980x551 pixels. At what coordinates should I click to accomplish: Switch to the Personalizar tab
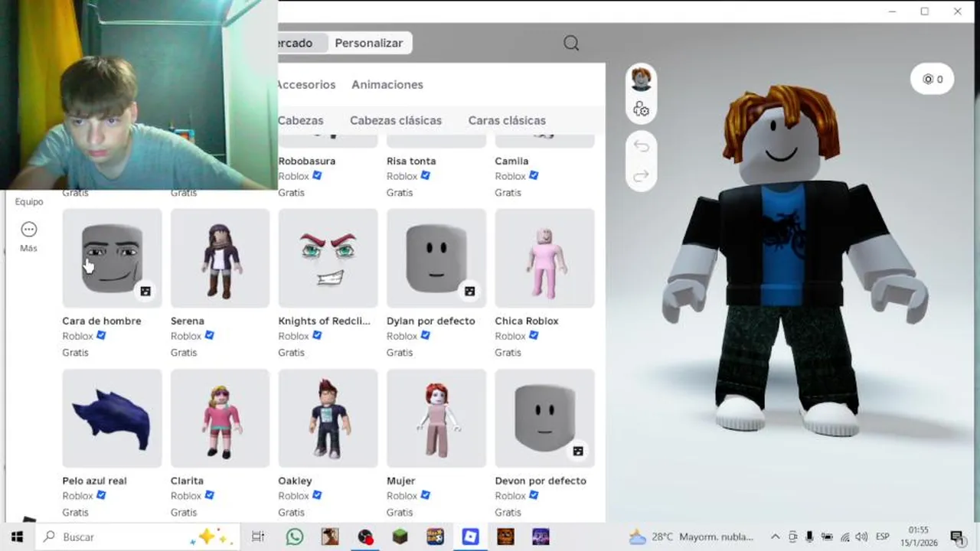[x=368, y=43]
